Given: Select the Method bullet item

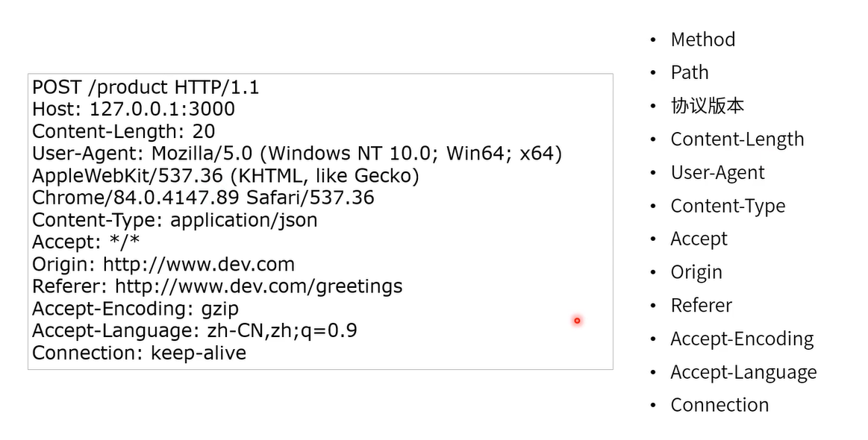Looking at the screenshot, I should click(703, 40).
